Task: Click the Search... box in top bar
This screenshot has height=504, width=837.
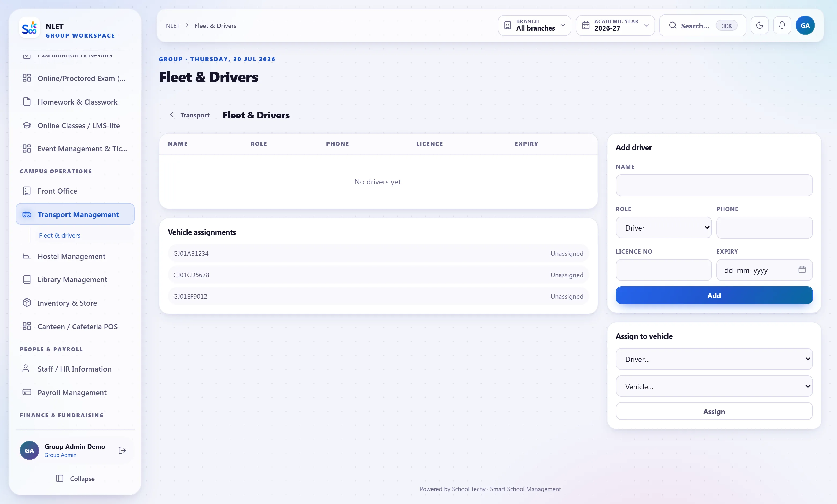Action: click(x=703, y=25)
